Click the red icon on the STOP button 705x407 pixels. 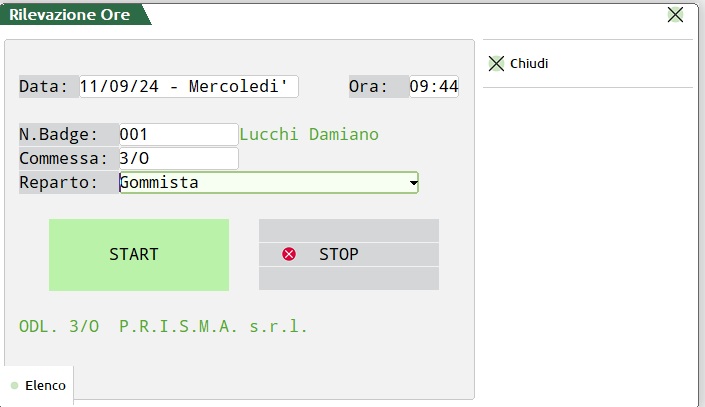289,254
